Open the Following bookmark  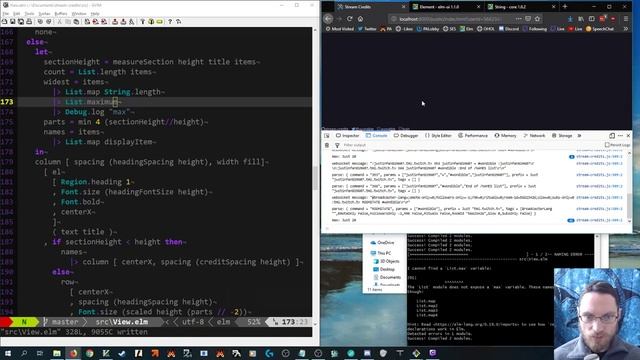click(534, 29)
